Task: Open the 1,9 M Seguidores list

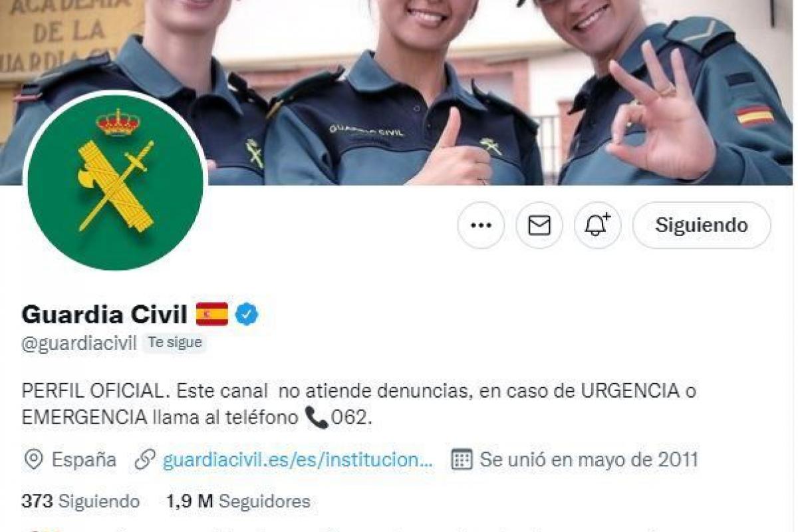Action: click(x=238, y=501)
